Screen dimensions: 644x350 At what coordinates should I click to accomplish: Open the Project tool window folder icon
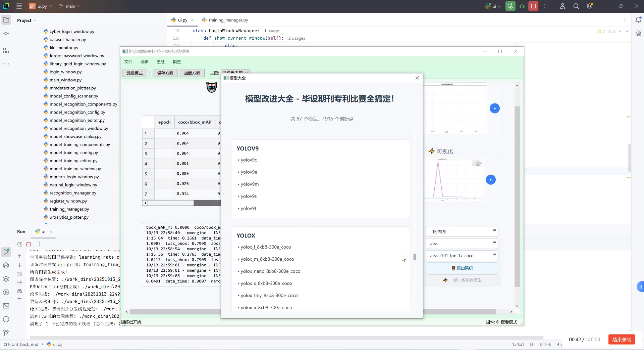(6, 20)
